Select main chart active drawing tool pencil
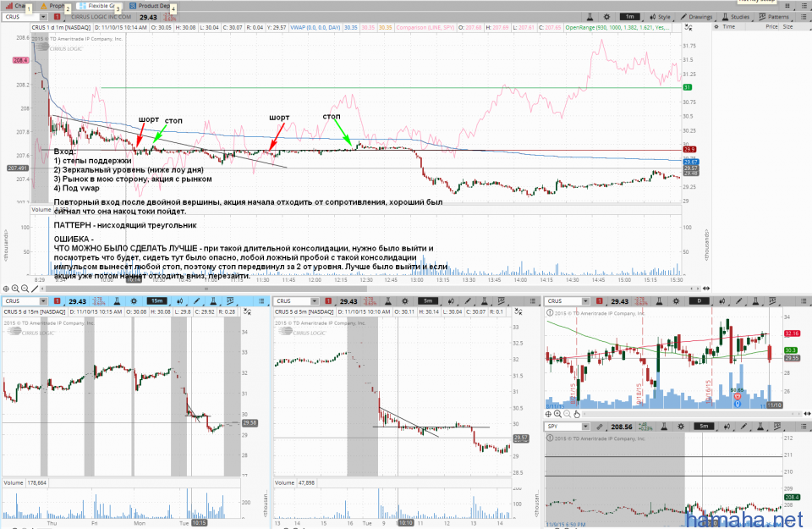 click(x=34, y=289)
